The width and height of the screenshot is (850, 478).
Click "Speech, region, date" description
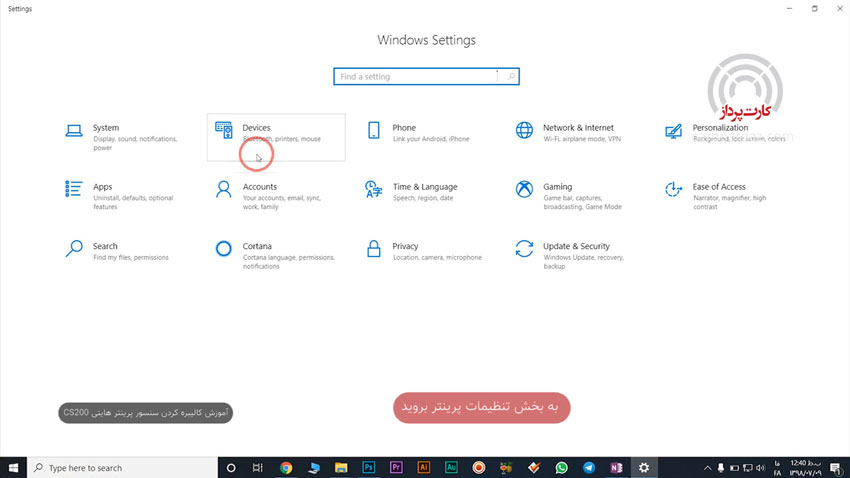(423, 198)
